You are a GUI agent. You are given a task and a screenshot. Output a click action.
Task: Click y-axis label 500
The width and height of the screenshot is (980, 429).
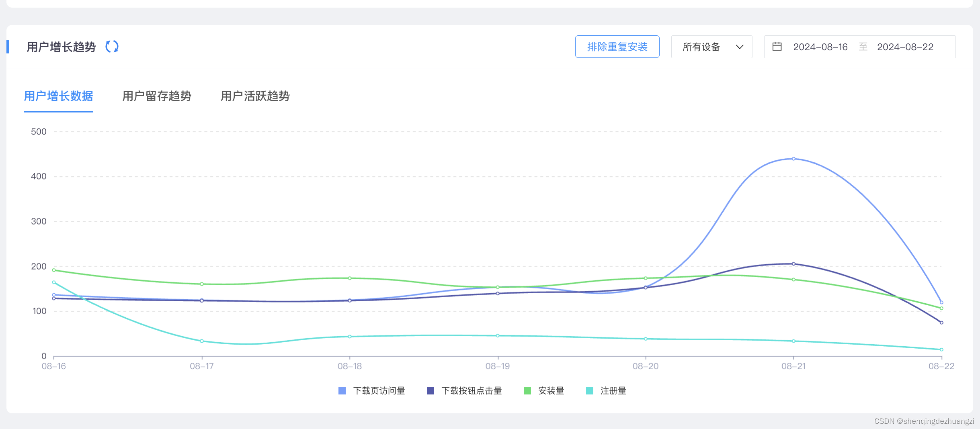[x=39, y=132]
